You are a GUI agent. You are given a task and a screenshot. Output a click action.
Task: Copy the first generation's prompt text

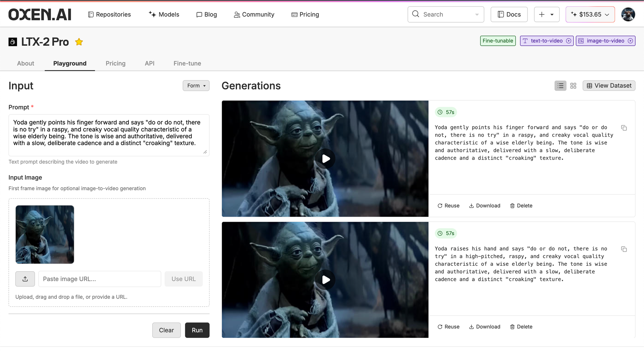click(624, 128)
